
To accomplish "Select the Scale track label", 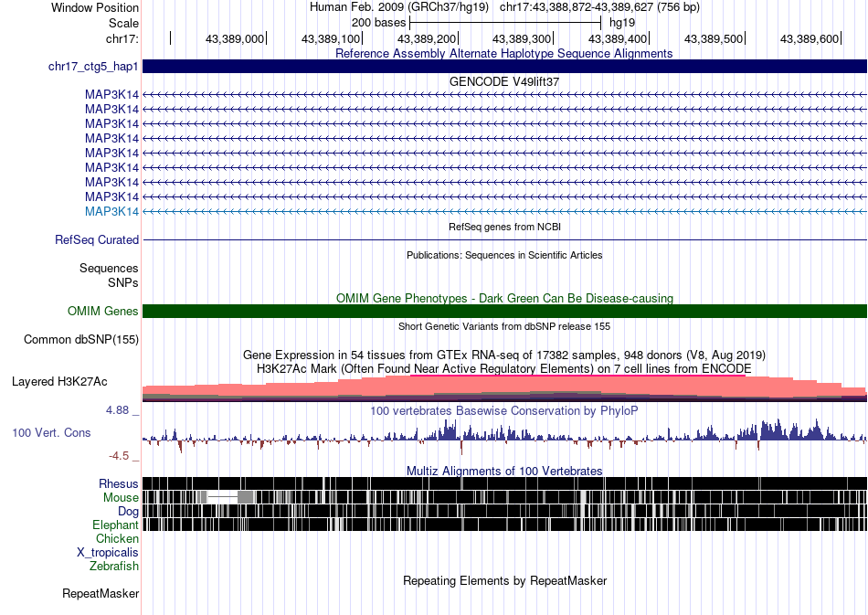I will click(123, 23).
